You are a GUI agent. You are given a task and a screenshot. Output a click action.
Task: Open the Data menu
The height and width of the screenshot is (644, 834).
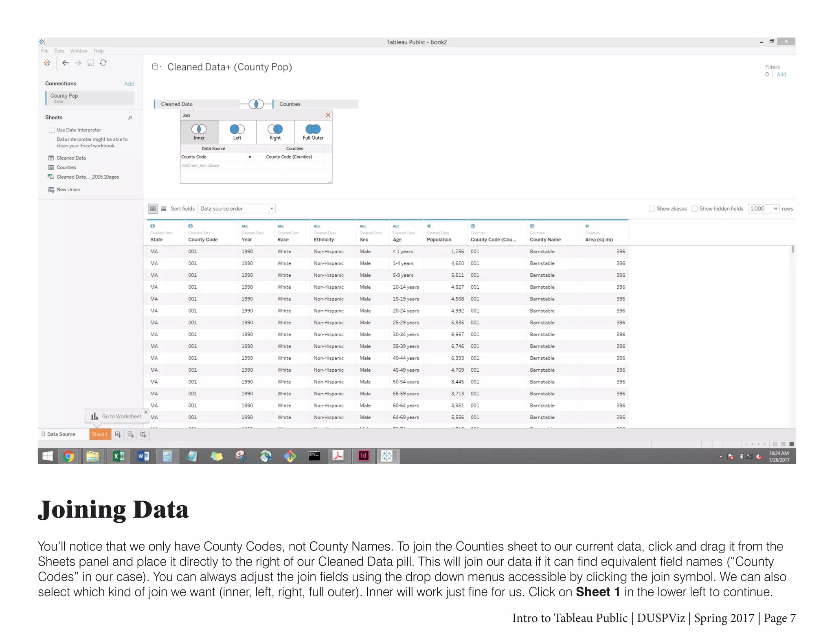pos(59,51)
